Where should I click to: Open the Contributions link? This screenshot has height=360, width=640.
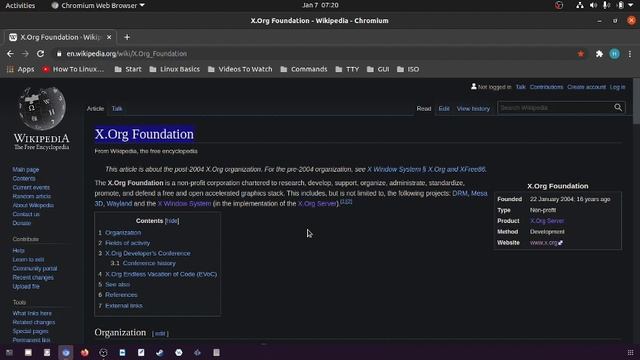[x=546, y=87]
